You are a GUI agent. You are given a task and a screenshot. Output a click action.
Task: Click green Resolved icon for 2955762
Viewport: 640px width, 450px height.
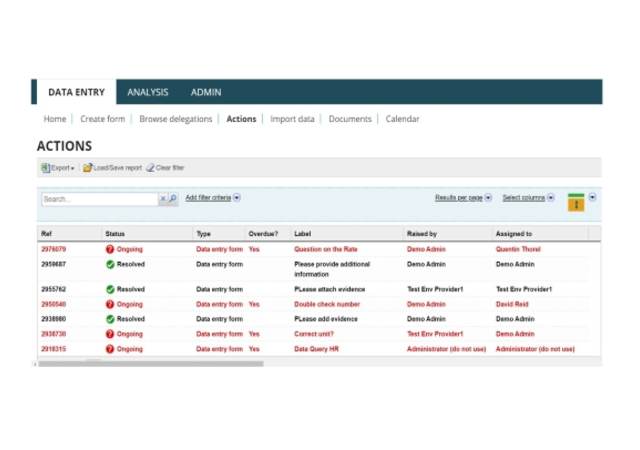pyautogui.click(x=110, y=289)
